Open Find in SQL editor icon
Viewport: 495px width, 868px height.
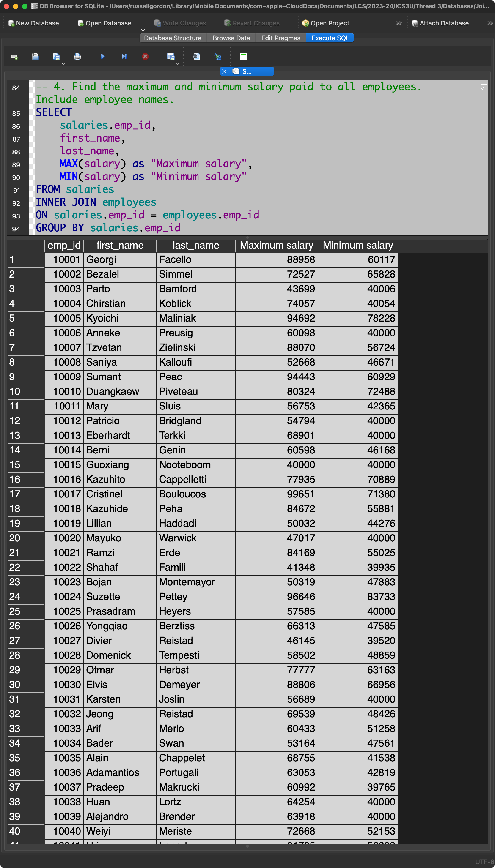pos(196,56)
